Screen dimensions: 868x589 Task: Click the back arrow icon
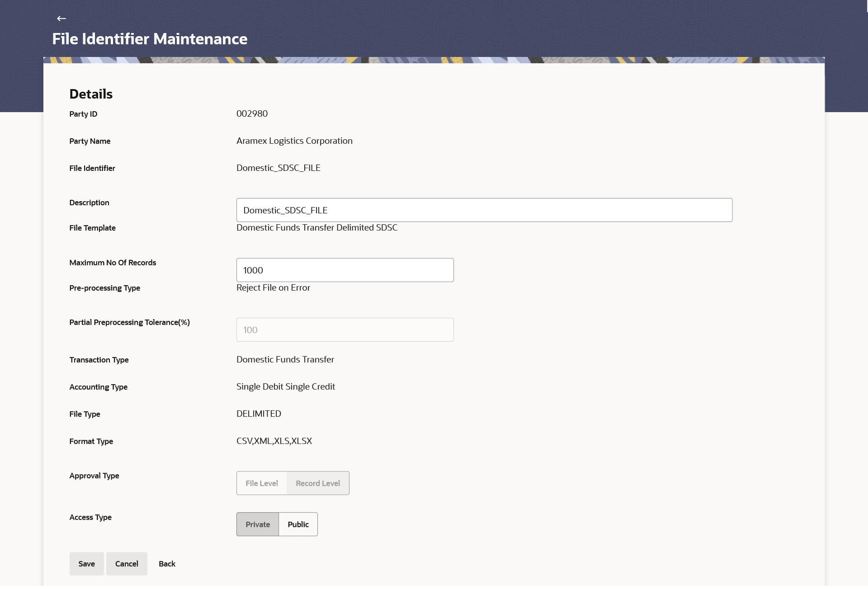[x=61, y=19]
